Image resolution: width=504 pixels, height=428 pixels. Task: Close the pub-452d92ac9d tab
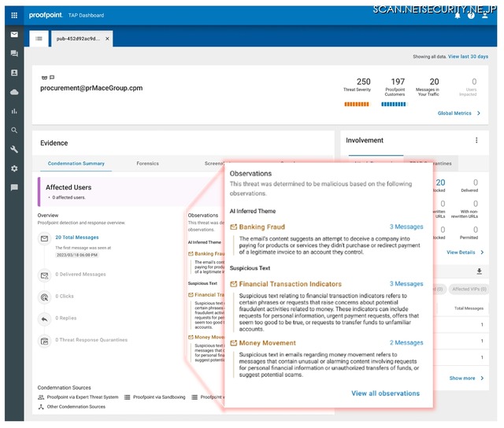(x=108, y=38)
